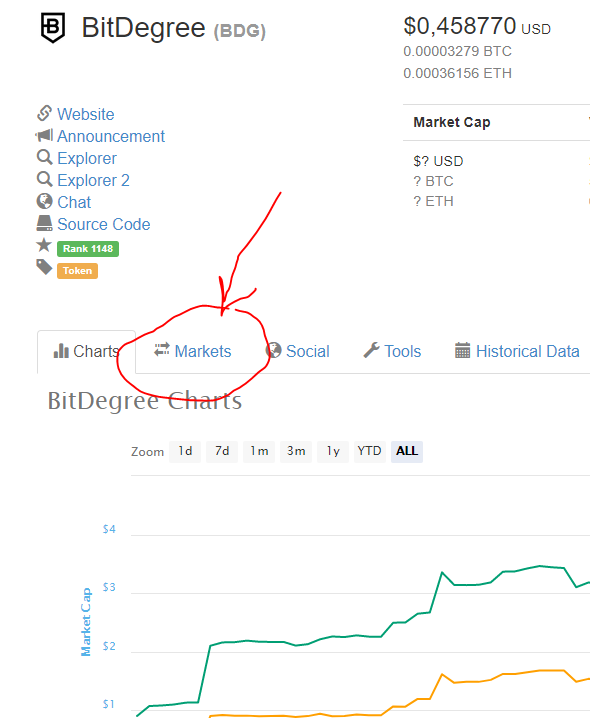
Task: Click the megaphone icon beside Announcement
Action: pyautogui.click(x=44, y=135)
